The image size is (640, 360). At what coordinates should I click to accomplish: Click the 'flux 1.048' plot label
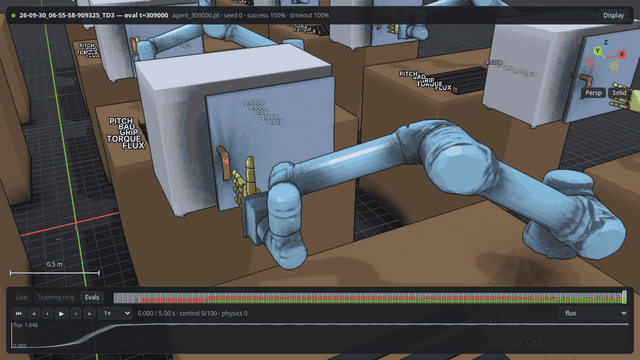25,325
